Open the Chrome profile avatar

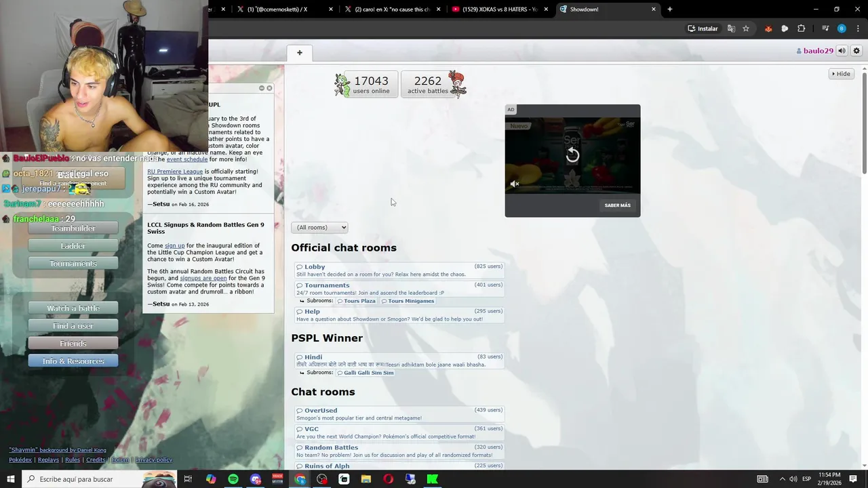(842, 28)
